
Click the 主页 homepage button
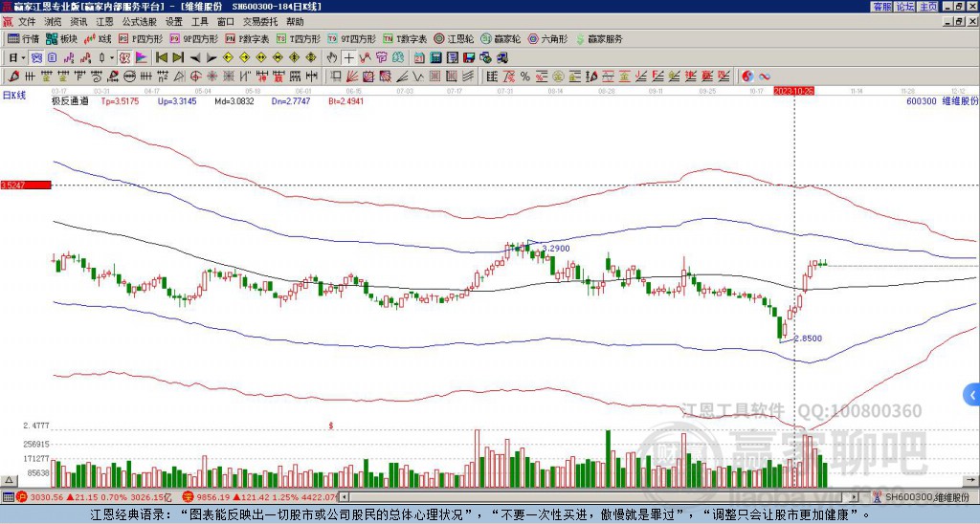(x=927, y=7)
